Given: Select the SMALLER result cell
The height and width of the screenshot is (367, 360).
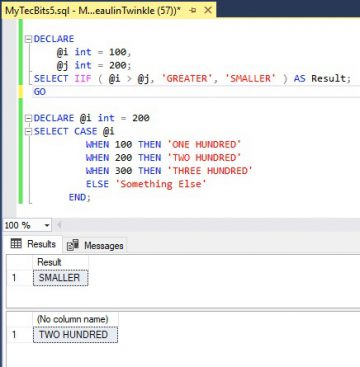Looking at the screenshot, I should point(60,278).
